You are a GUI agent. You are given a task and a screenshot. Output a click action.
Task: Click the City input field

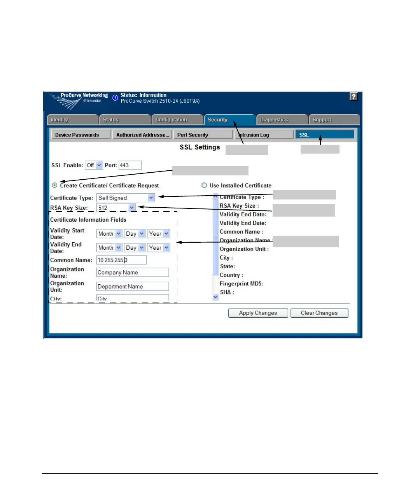pyautogui.click(x=133, y=298)
